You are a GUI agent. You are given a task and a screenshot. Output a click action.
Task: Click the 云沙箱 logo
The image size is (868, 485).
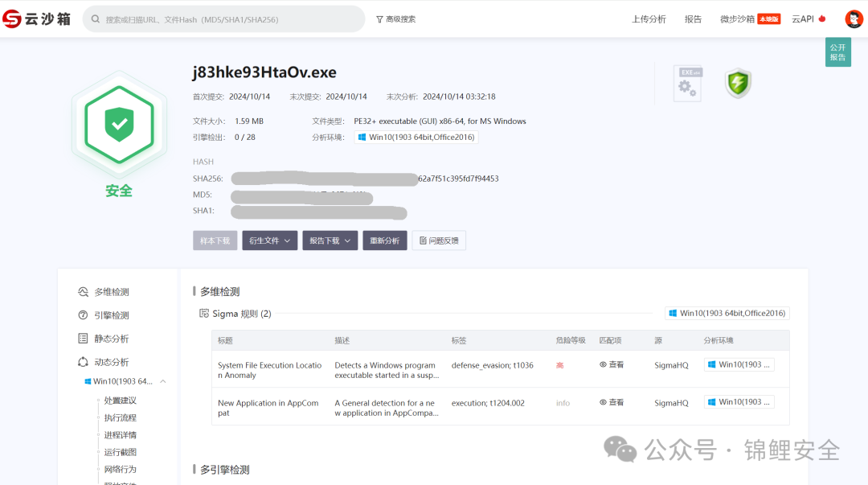(36, 18)
